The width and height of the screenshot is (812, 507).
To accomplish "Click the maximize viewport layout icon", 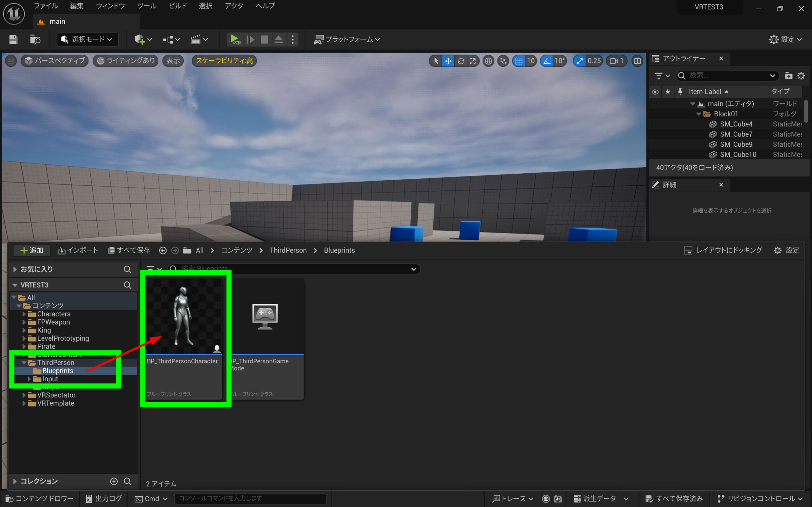I will point(637,61).
